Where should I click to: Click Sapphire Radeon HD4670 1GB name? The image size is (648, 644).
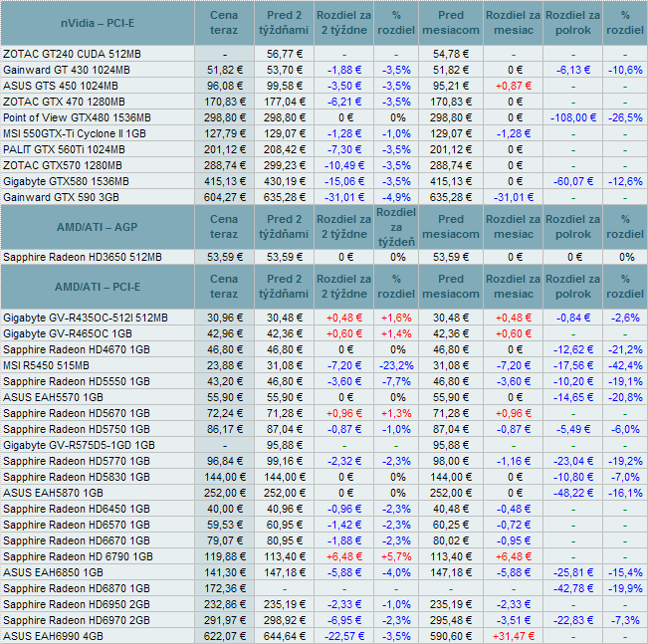pyautogui.click(x=77, y=349)
